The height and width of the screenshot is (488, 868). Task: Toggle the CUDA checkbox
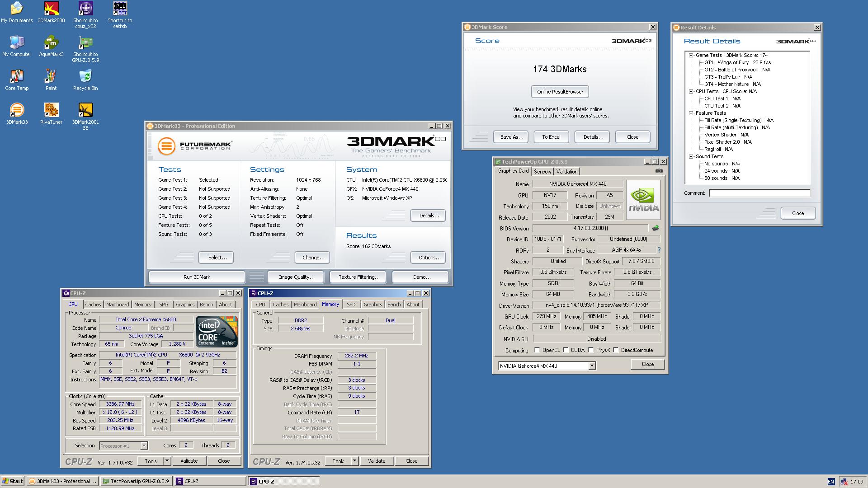[x=566, y=350]
